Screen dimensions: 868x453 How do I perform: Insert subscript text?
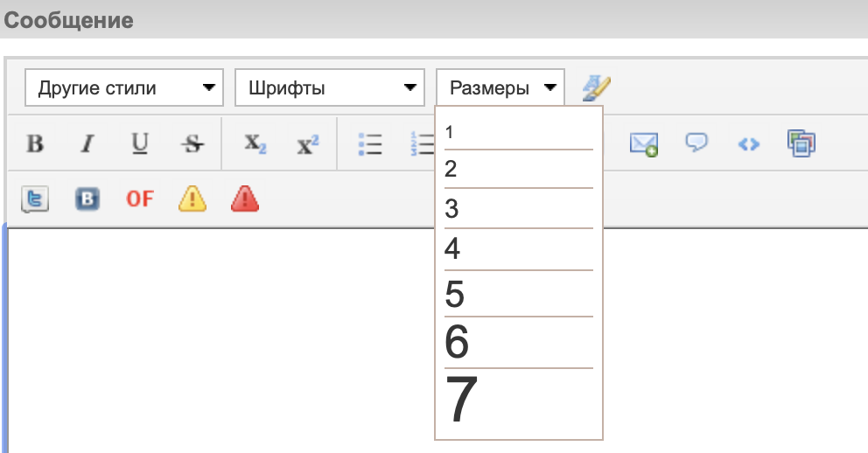tap(255, 143)
